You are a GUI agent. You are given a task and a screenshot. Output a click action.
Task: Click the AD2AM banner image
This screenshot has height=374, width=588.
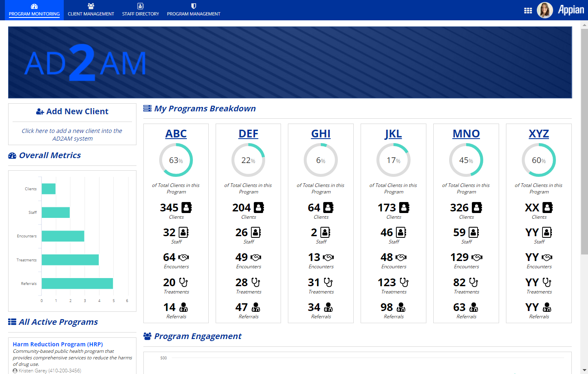point(290,62)
